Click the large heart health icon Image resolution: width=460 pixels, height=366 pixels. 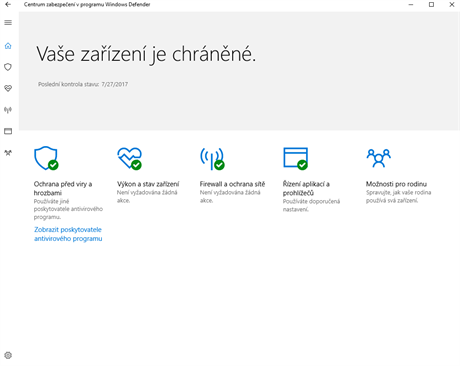click(x=130, y=158)
